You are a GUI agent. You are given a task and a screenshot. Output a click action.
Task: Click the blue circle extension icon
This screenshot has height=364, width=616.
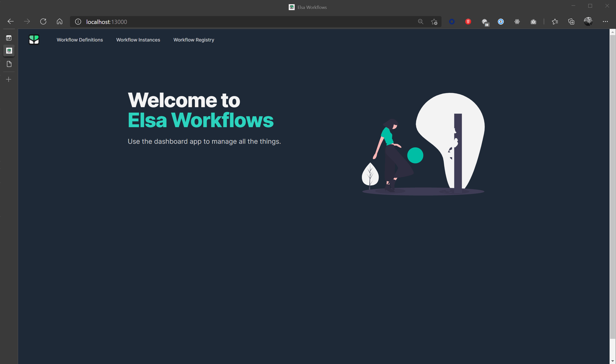(x=452, y=22)
